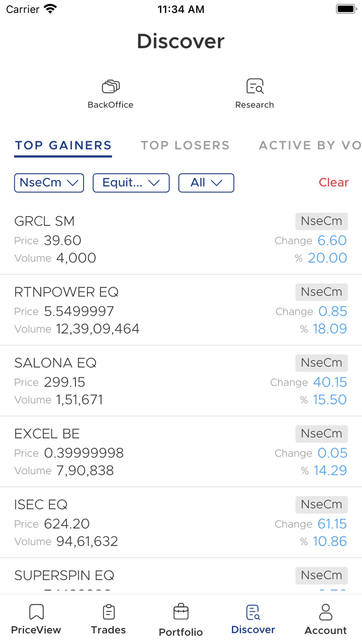
Task: Tap the PriceView bookmark icon
Action: (36, 612)
